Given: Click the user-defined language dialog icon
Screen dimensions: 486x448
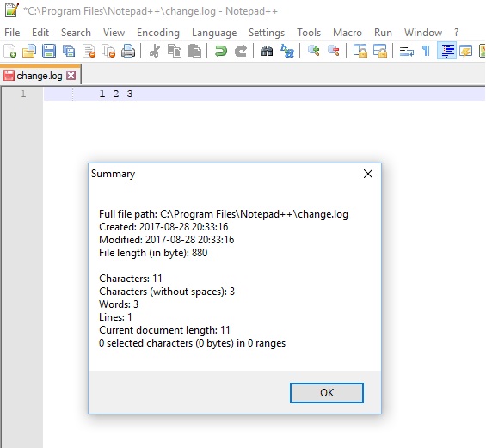Looking at the screenshot, I should 466,51.
